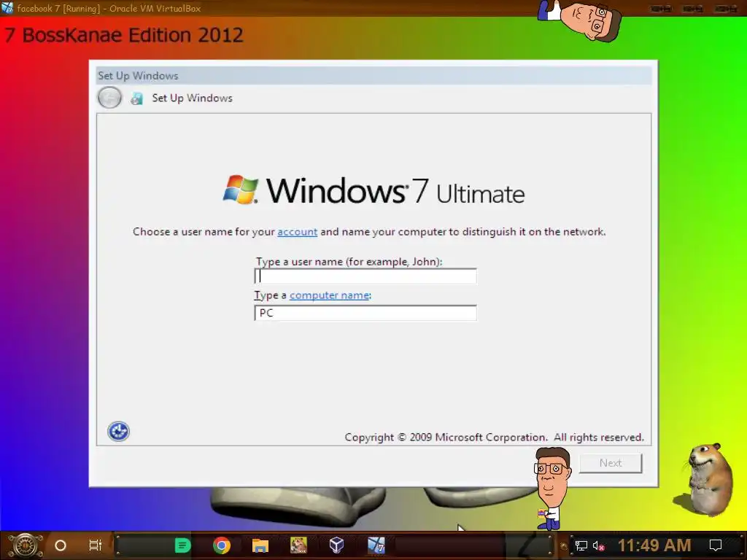Open the network tray icon

[x=581, y=545]
